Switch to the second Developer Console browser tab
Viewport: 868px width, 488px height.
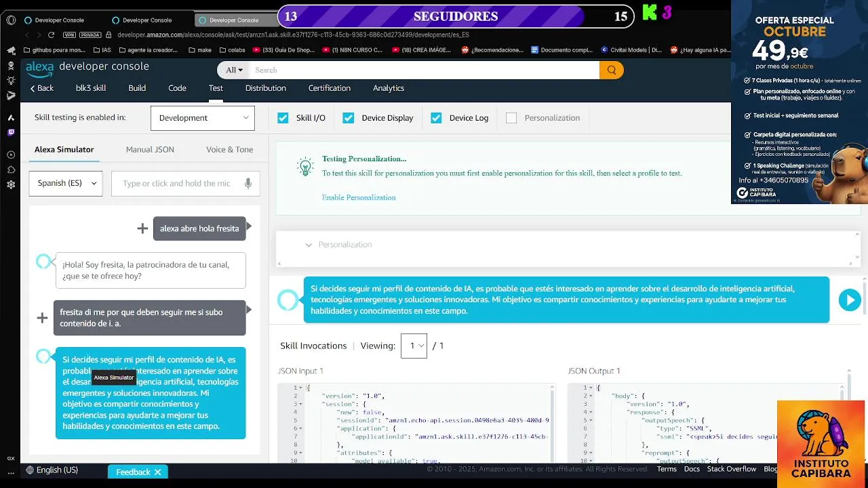point(148,20)
